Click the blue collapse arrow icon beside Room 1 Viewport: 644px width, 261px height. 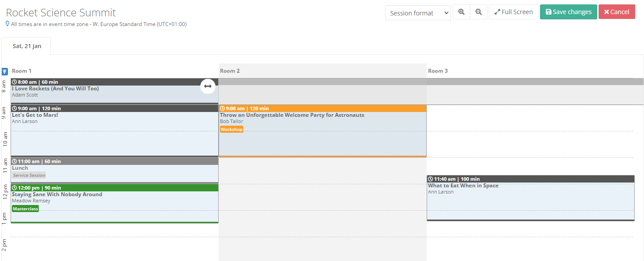5,71
